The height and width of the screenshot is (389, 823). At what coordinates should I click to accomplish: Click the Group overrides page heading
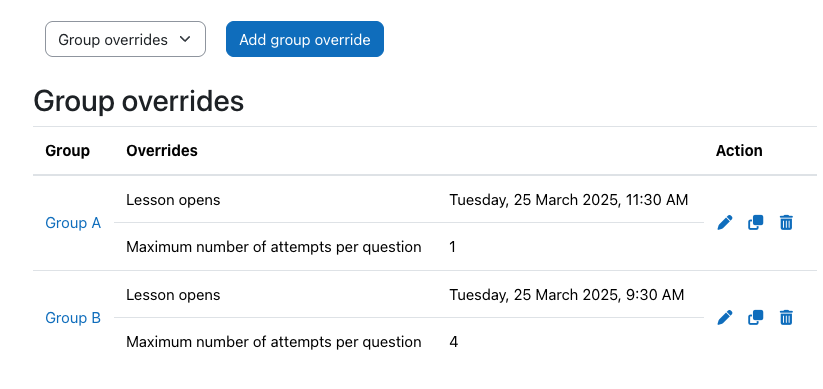139,101
